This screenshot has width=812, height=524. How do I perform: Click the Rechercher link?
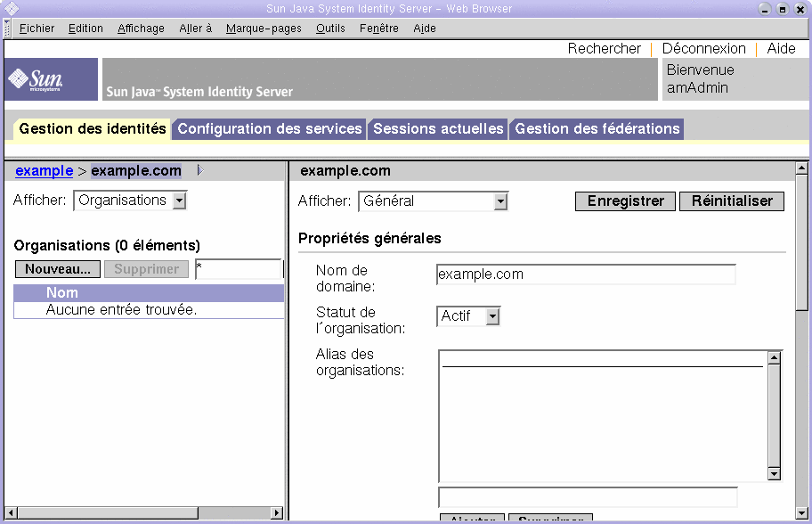pos(604,49)
